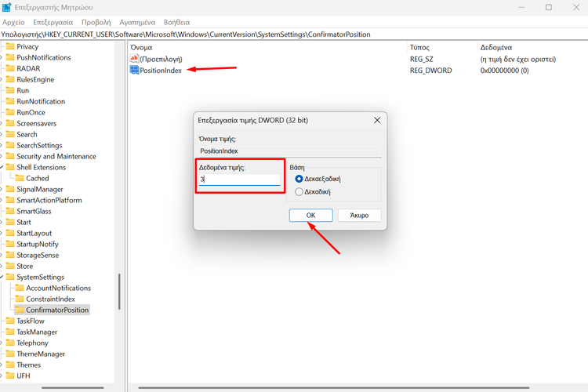The image size is (588, 392).
Task: Open the Βοήθεια menu
Action: [x=176, y=22]
